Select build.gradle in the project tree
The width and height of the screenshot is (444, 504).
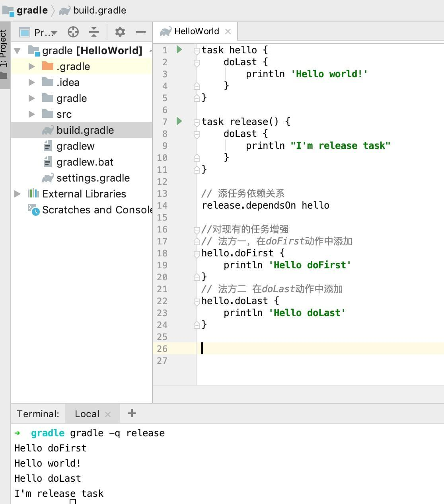pos(82,130)
